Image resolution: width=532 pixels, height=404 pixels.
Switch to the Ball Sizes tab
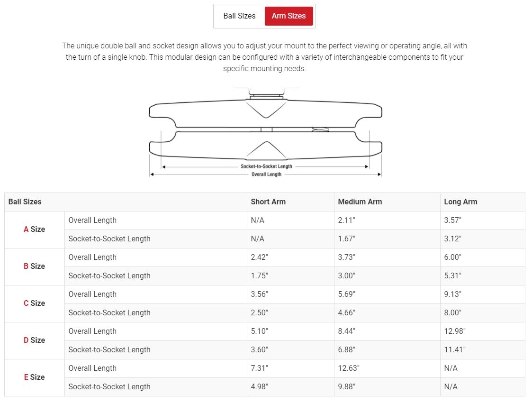239,16
